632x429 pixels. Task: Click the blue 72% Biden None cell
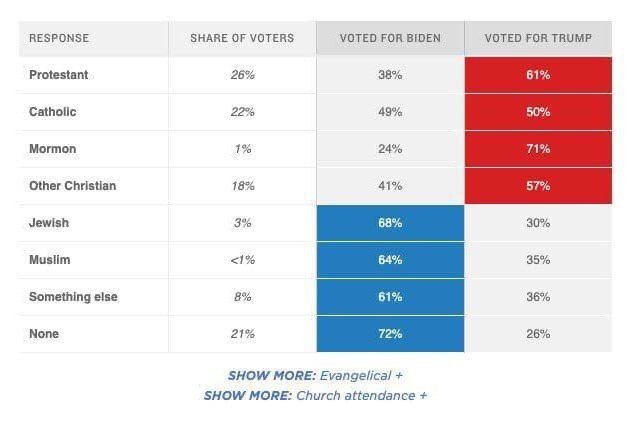click(x=390, y=334)
